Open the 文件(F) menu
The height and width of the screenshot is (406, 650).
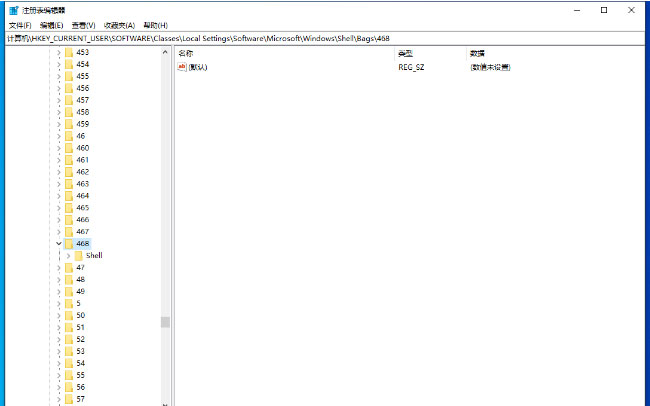[20, 24]
